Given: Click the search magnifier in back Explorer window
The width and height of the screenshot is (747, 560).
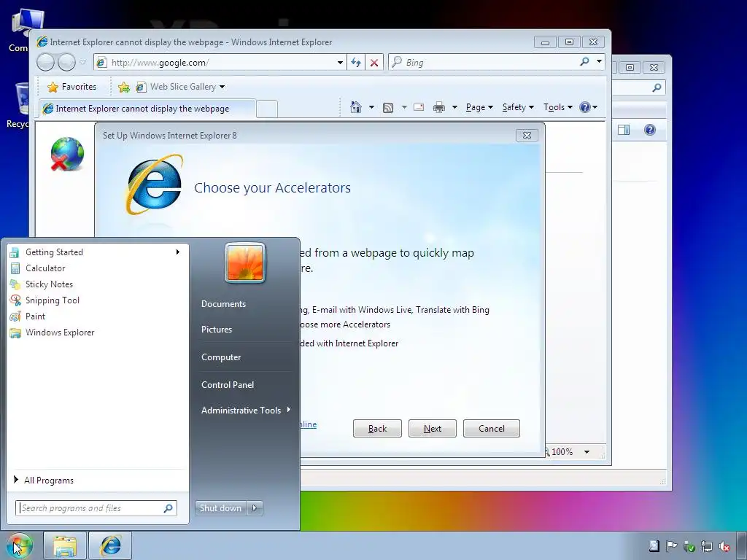Looking at the screenshot, I should [x=657, y=87].
